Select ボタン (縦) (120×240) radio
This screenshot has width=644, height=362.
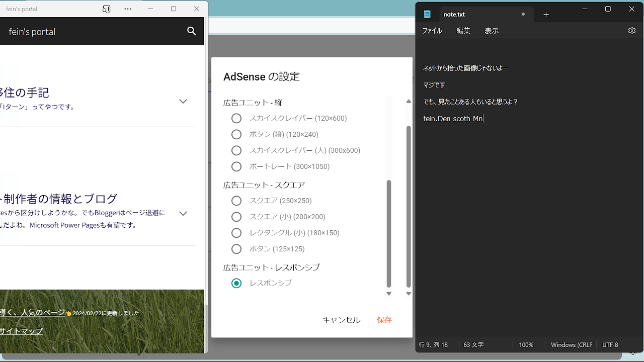(236, 134)
